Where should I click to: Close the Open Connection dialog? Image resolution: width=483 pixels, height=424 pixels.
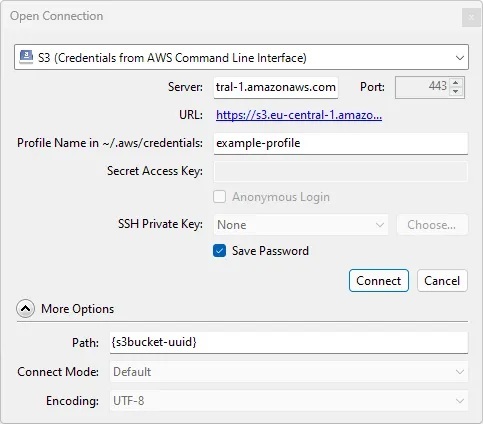[x=471, y=17]
